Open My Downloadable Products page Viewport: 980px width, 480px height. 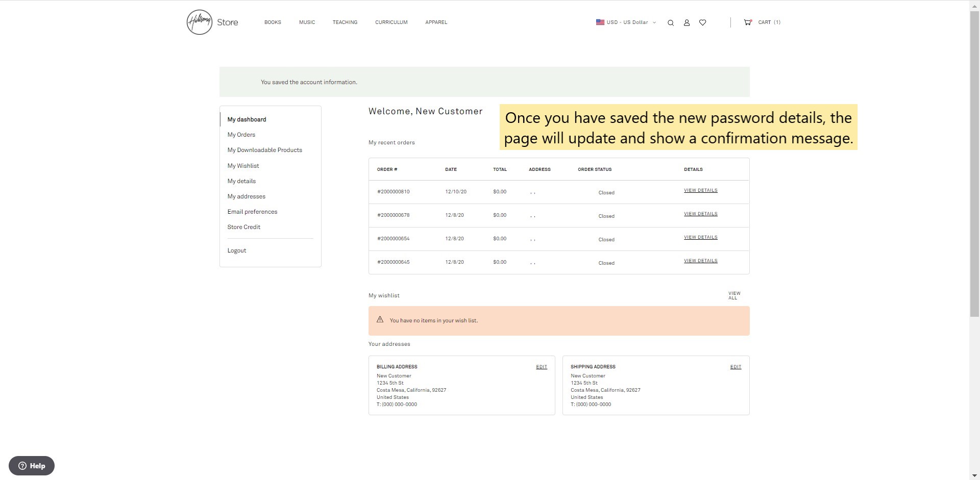(264, 150)
